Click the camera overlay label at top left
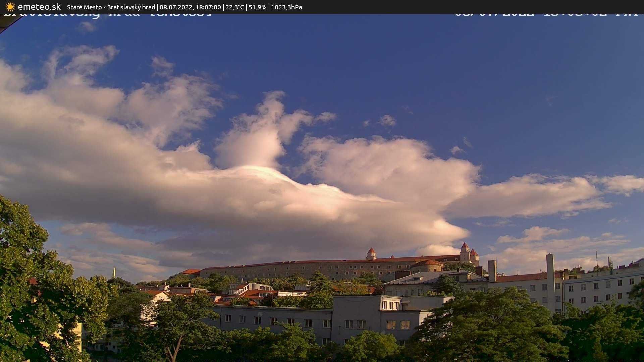Screen dimensions: 644x362 tap(107, 15)
